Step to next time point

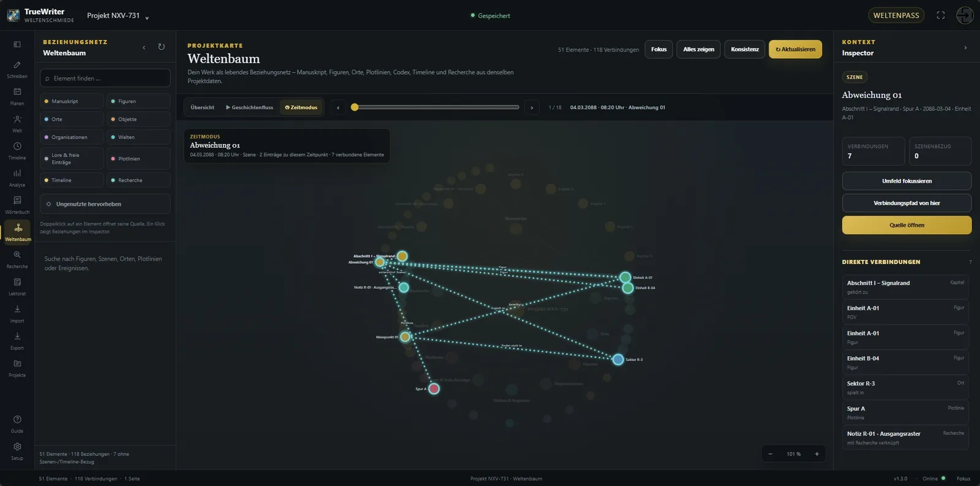pos(532,107)
